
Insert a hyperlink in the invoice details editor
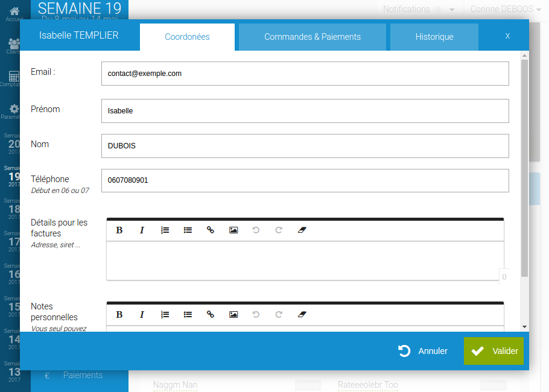tap(211, 230)
